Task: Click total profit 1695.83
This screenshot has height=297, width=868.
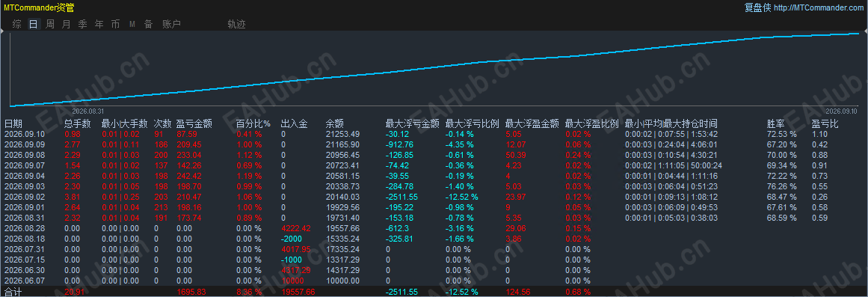Action: pyautogui.click(x=191, y=292)
